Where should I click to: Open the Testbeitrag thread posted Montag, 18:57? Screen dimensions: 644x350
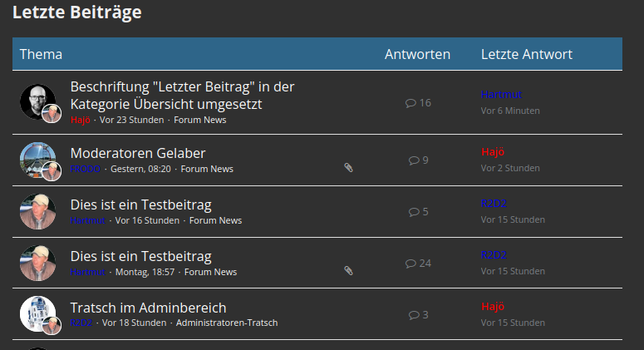coord(140,256)
